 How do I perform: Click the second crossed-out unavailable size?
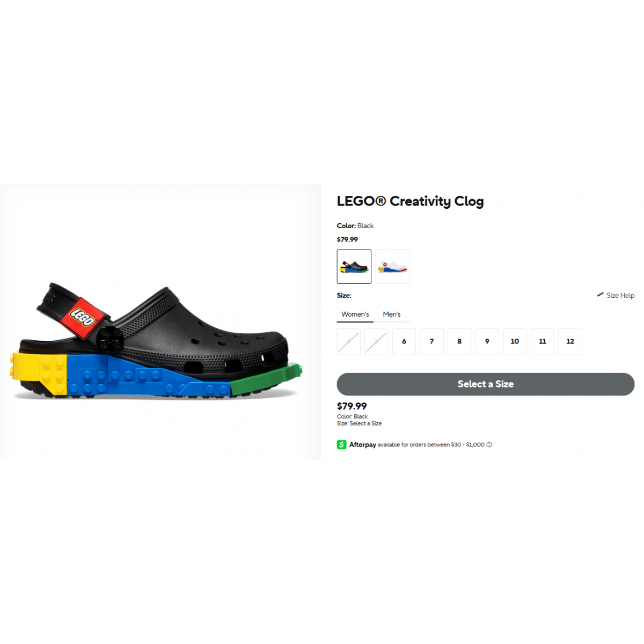coord(376,342)
